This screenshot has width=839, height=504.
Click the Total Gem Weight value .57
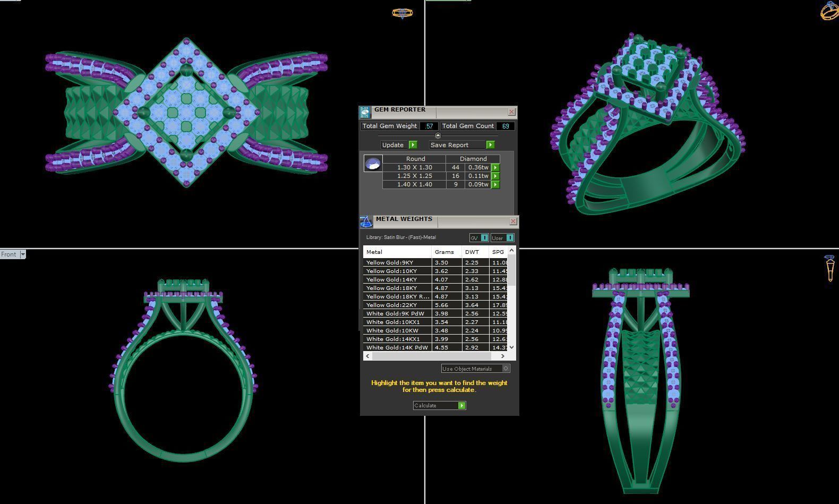pos(429,126)
